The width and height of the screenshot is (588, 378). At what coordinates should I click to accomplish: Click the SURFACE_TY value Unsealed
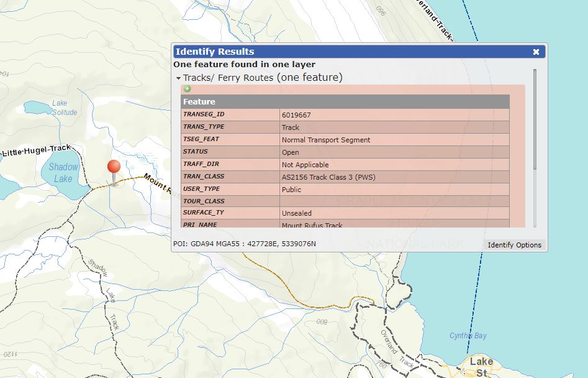297,213
